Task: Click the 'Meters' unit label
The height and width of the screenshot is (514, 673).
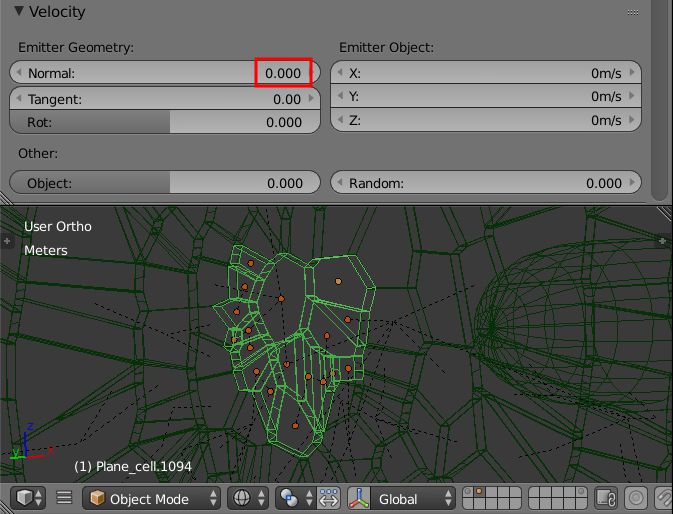Action: pos(46,250)
